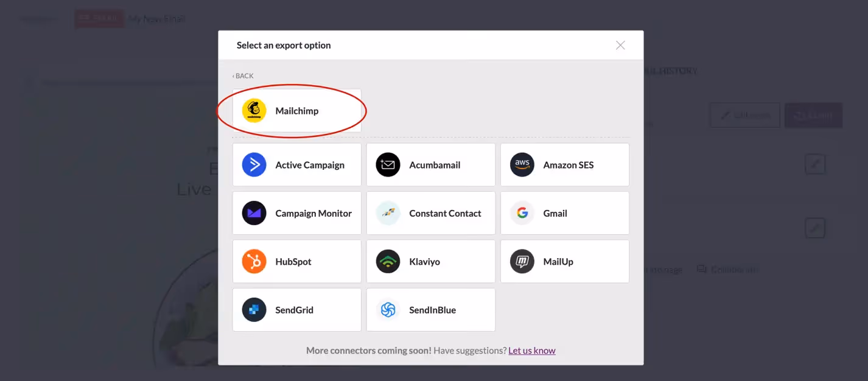Click the Active Campaign arrow icon
The width and height of the screenshot is (868, 381).
pyautogui.click(x=254, y=165)
